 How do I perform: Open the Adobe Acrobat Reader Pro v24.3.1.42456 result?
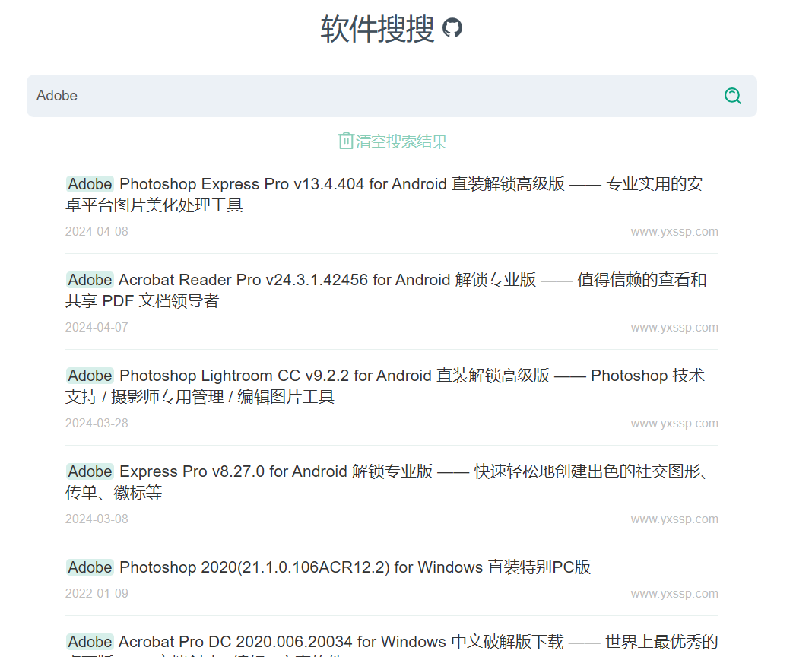[385, 290]
